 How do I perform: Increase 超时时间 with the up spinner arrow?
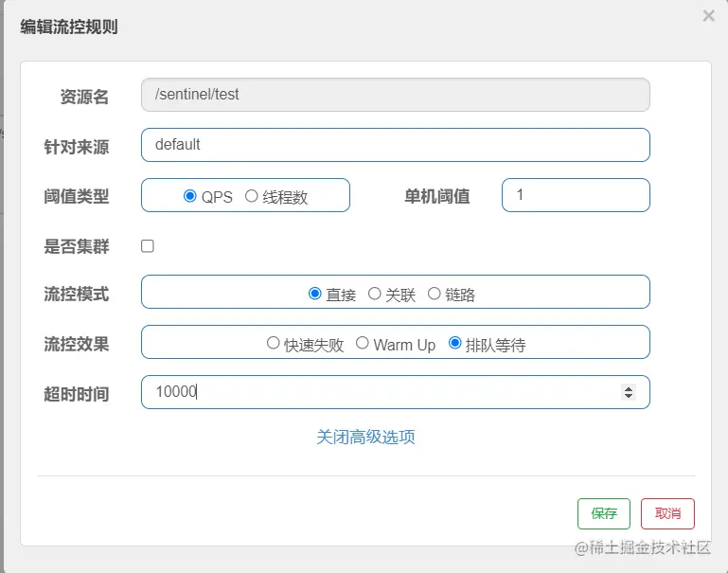coord(629,388)
